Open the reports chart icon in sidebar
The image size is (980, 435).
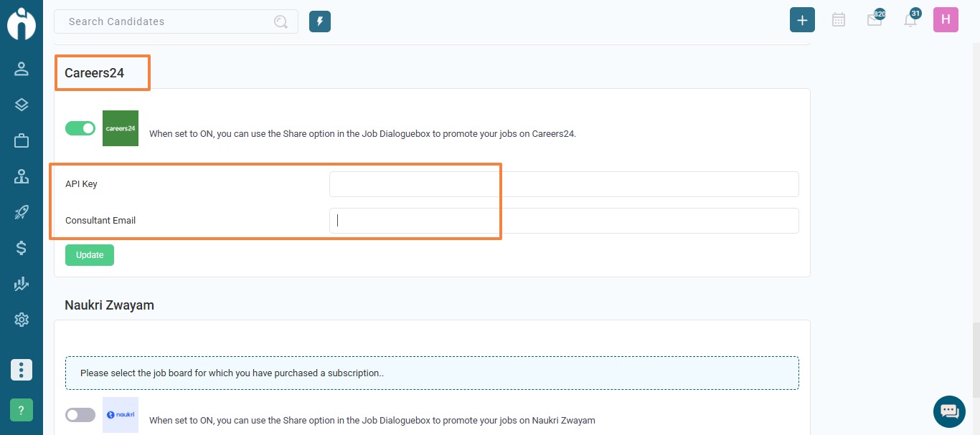pyautogui.click(x=22, y=284)
